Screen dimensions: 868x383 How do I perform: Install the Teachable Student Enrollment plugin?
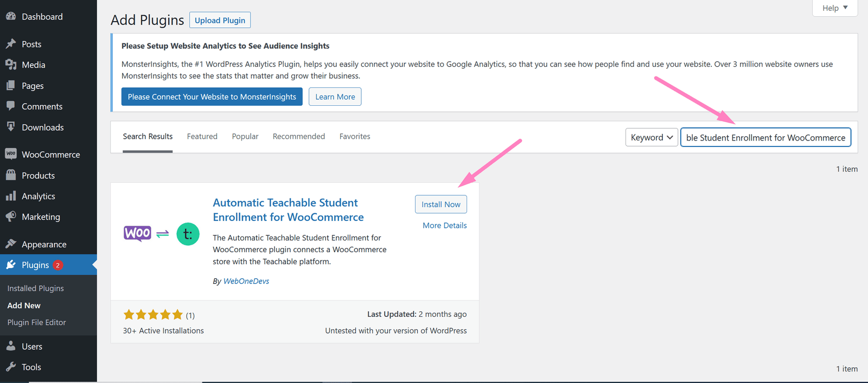441,204
